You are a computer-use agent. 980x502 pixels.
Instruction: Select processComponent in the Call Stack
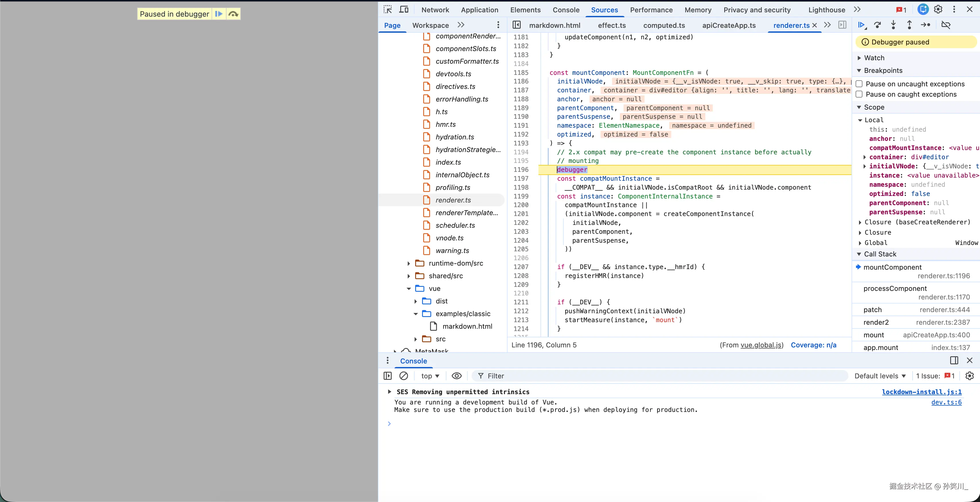tap(895, 289)
